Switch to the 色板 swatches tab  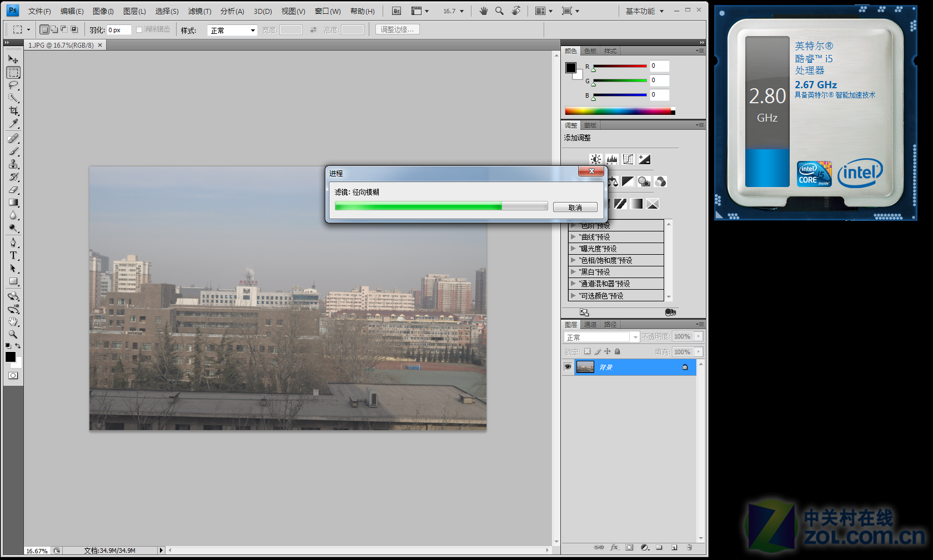pyautogui.click(x=590, y=51)
